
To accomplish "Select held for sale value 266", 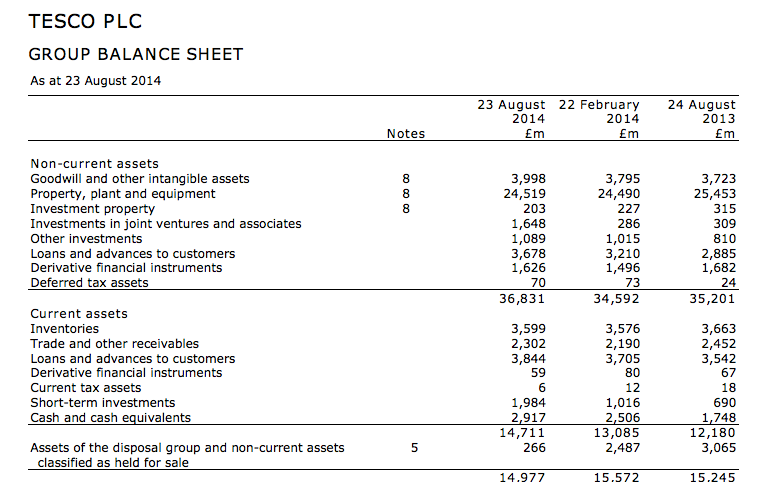I will click(534, 448).
